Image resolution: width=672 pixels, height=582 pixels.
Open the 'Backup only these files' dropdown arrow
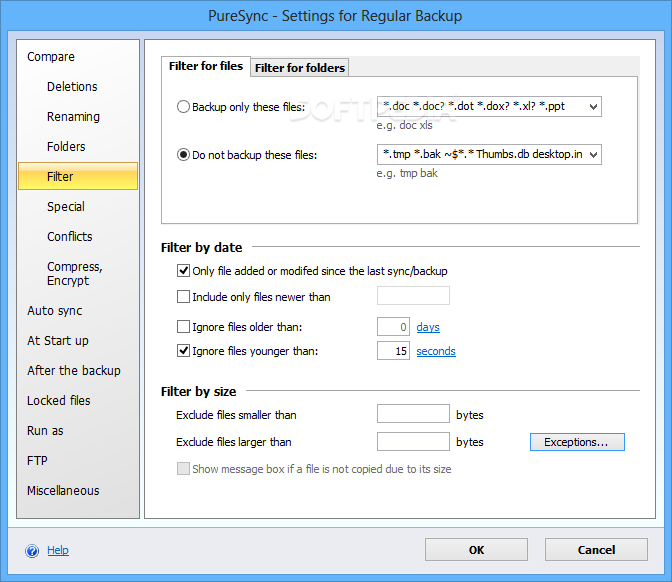(593, 107)
